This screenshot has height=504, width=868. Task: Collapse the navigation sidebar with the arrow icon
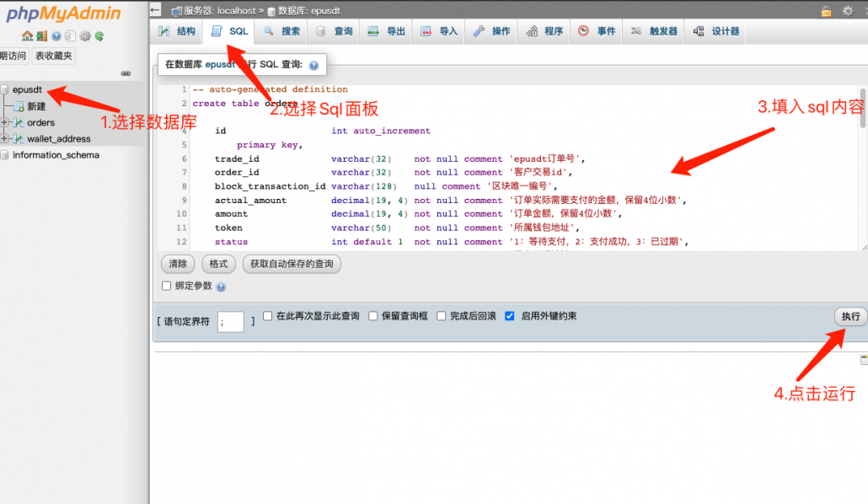[x=153, y=10]
